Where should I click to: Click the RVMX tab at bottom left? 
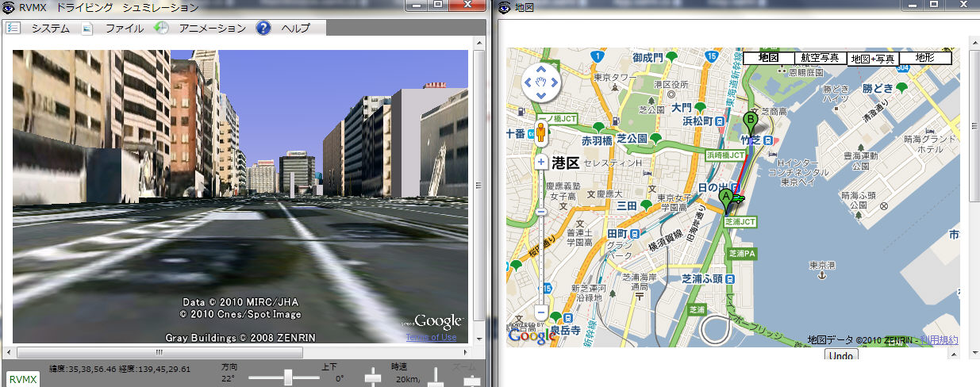click(x=19, y=380)
